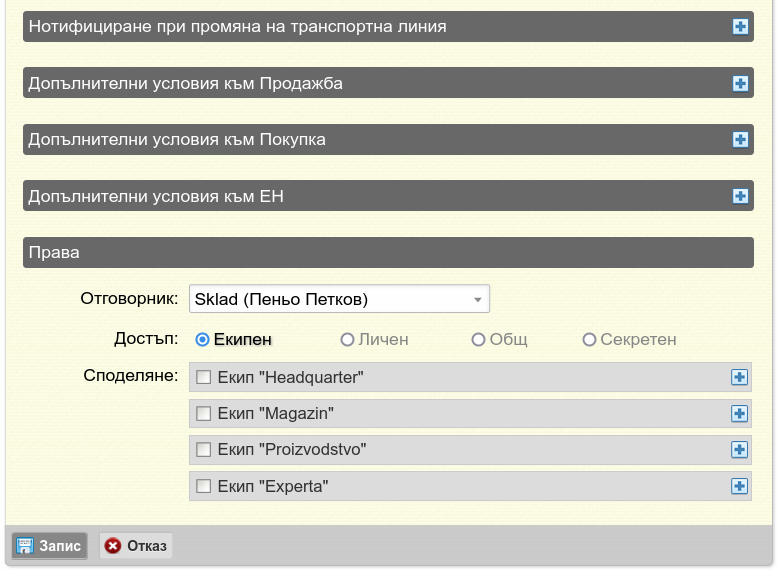Save with the "Запис" button
This screenshot has width=778, height=571.
click(50, 546)
